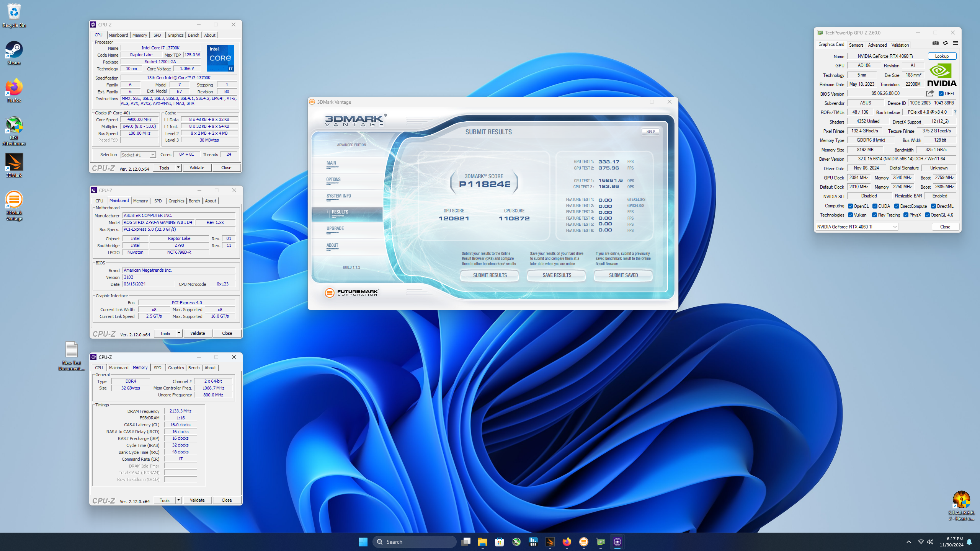The width and height of the screenshot is (980, 551).
Task: Open the Advanced tab in GPU-Z
Action: coord(877,45)
